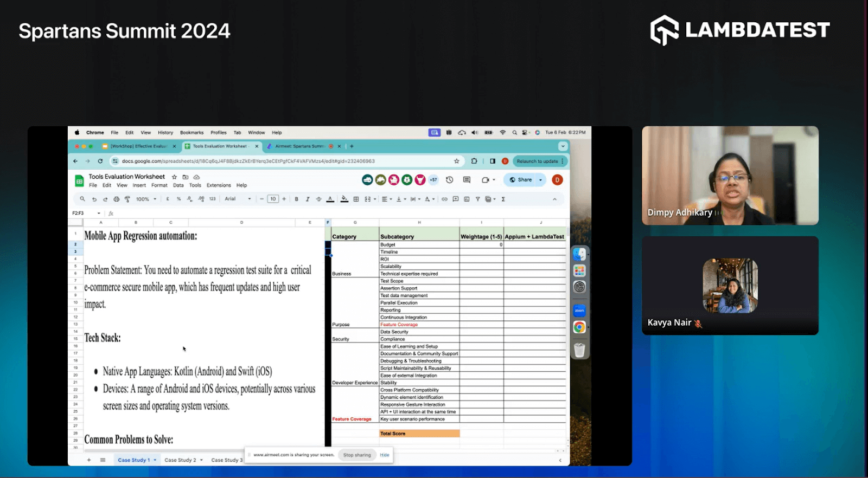Star the Tools Evaluation Worksheet document

tap(174, 177)
